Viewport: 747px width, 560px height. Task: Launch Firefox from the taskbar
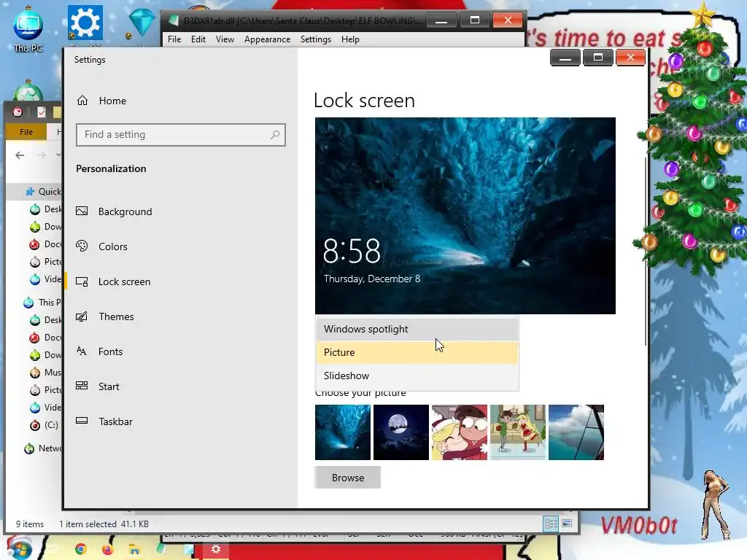pos(107,550)
